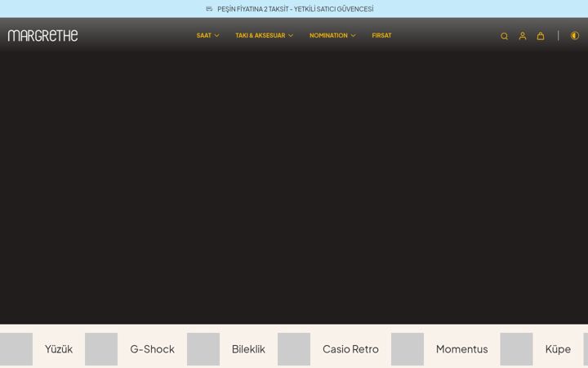Select the Momentus category link
The height and width of the screenshot is (368, 588).
pos(461,349)
